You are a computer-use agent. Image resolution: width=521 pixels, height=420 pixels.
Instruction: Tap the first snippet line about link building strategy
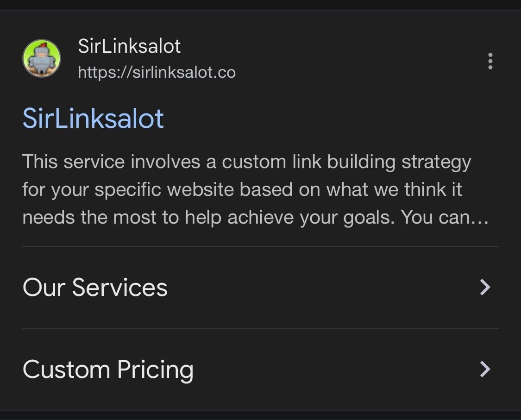click(x=246, y=162)
